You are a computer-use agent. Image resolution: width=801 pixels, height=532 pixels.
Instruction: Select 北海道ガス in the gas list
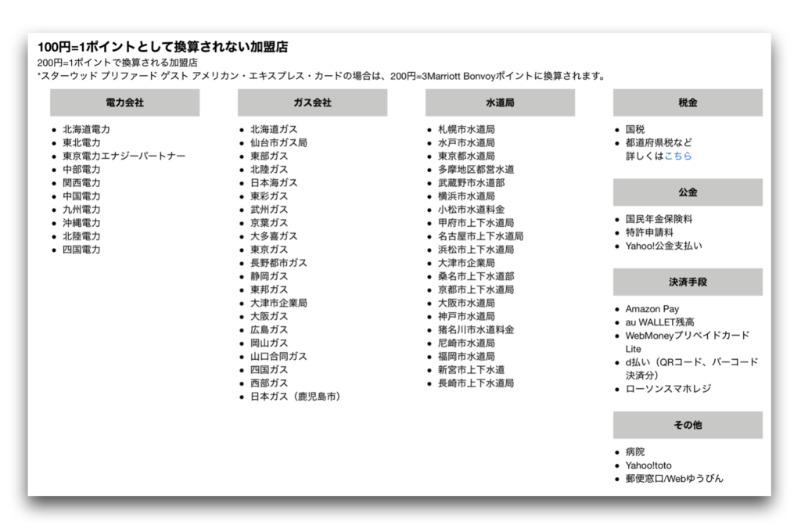pos(274,129)
